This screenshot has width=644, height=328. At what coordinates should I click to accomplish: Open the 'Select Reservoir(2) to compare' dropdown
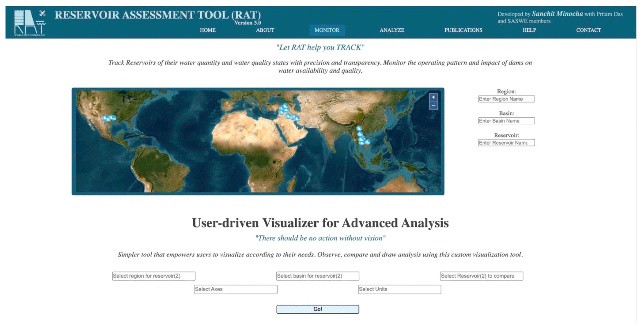click(x=481, y=276)
